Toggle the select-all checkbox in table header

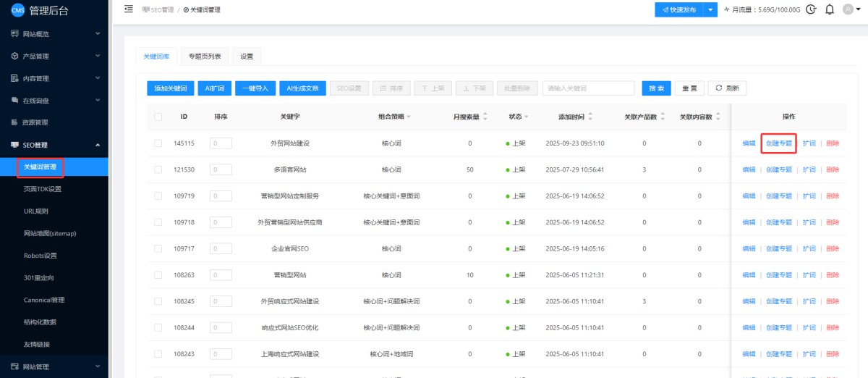tap(158, 117)
